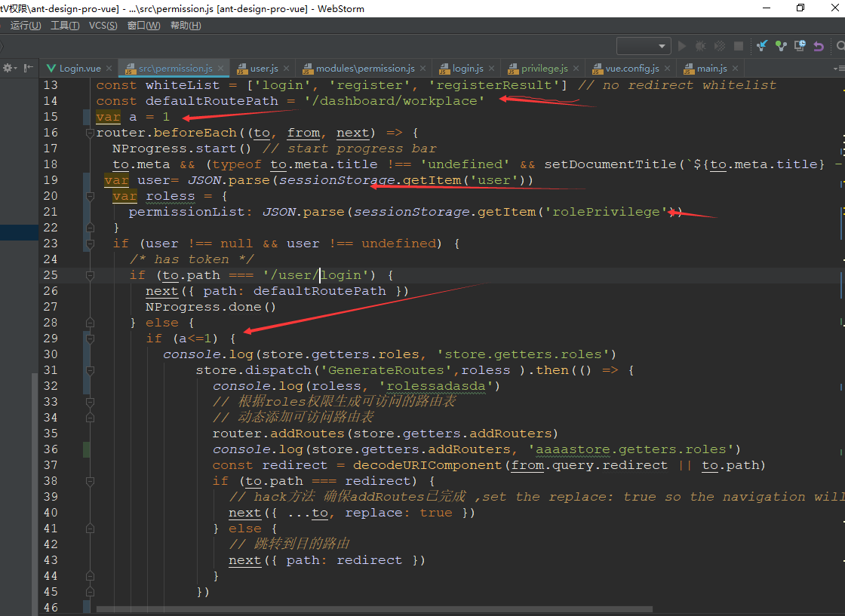Screen dimensions: 845x616
Task: Switch to the privilege.js tab
Action: (x=544, y=69)
